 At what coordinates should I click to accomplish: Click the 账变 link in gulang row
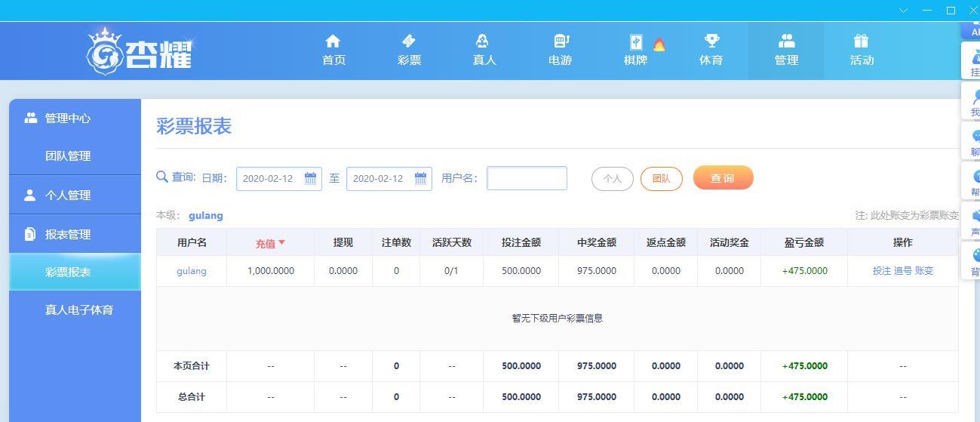pyautogui.click(x=924, y=270)
